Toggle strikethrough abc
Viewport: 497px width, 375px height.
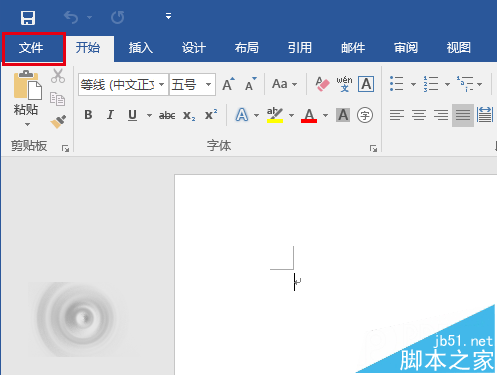[167, 115]
